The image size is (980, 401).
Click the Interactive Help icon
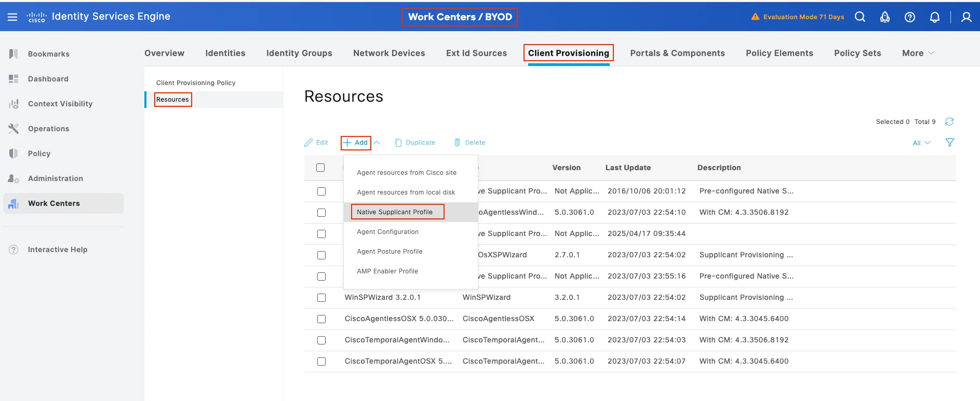[14, 250]
